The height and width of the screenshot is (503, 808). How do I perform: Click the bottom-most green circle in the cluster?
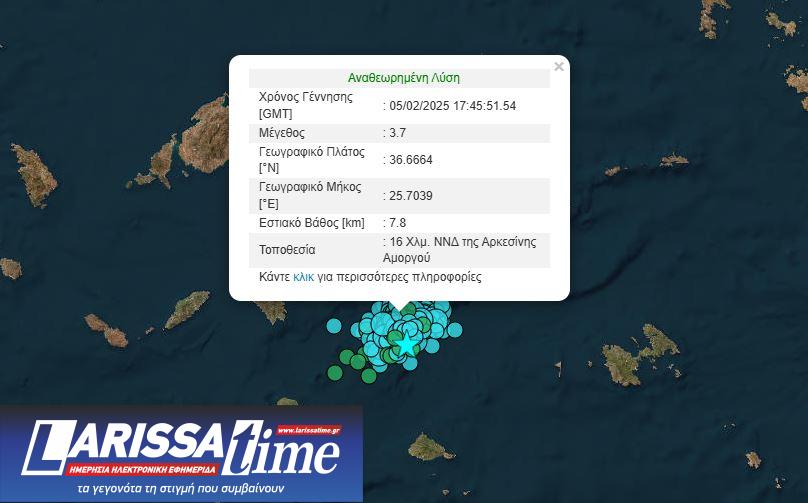(x=369, y=376)
